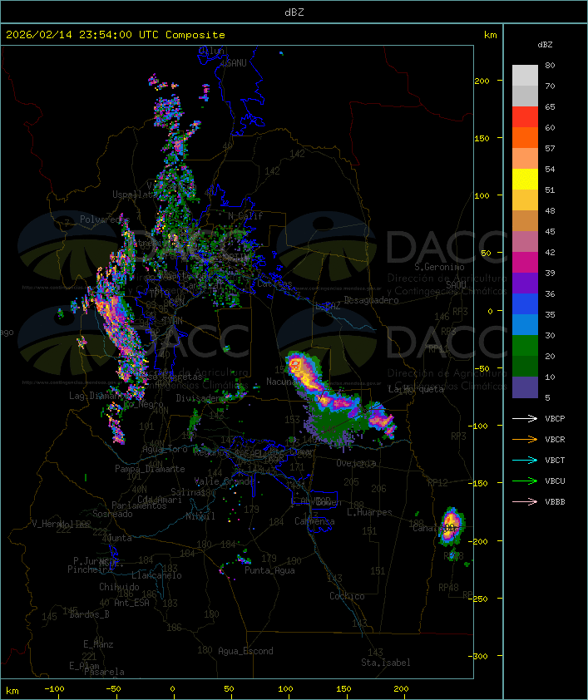The image size is (588, 700).
Task: Select the light orange 57–54 dBZ swatch
Action: tap(525, 159)
